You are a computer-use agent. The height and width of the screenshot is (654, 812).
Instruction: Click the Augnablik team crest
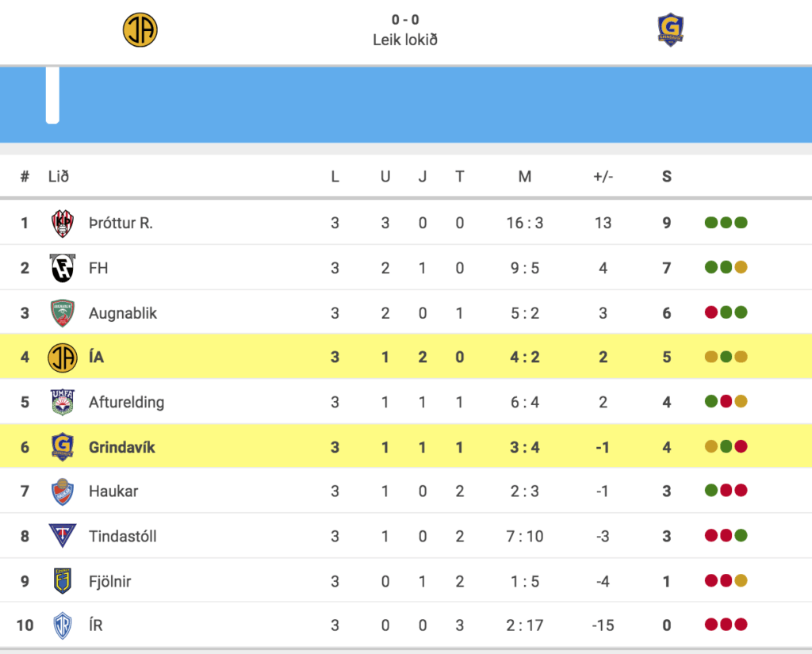click(63, 313)
